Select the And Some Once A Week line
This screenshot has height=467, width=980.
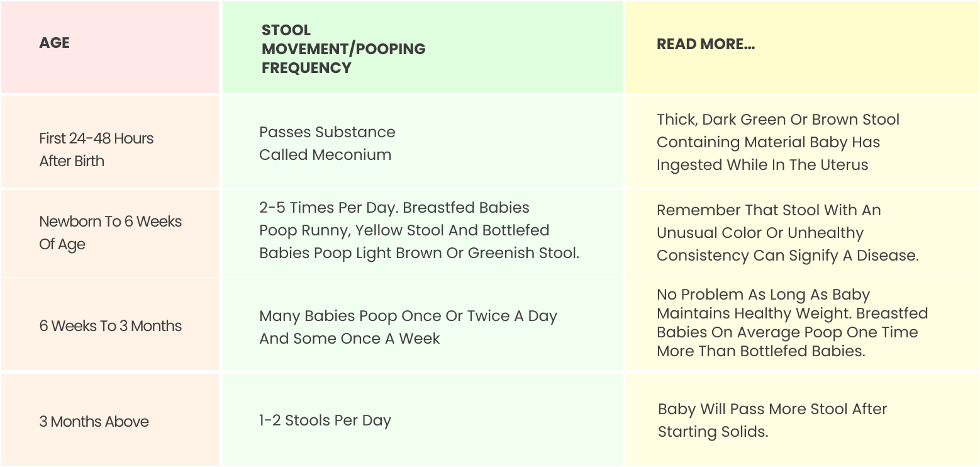pyautogui.click(x=350, y=339)
